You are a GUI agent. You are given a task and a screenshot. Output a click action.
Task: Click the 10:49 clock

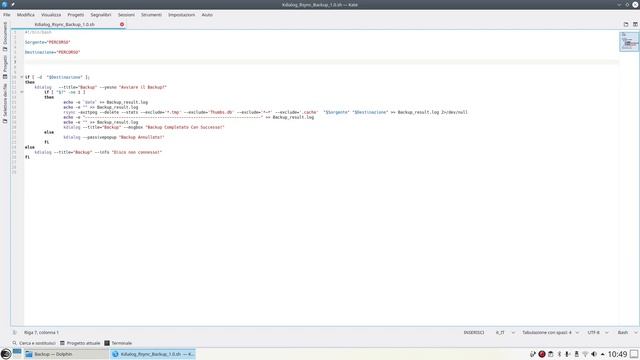[x=617, y=354]
